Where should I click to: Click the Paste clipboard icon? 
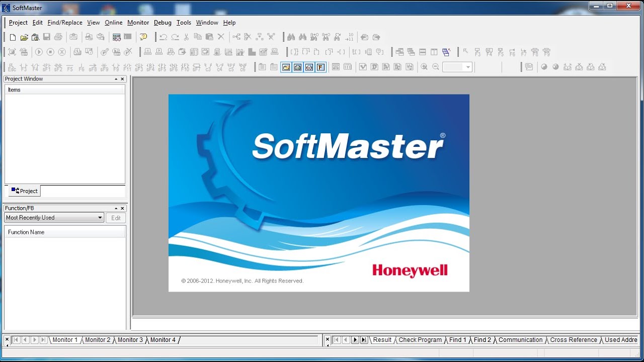(209, 37)
